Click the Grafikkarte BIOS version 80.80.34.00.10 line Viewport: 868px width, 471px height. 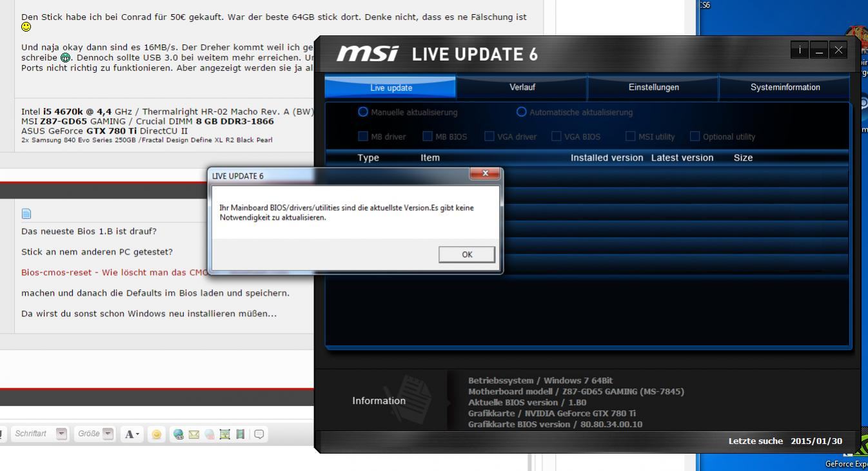pyautogui.click(x=555, y=424)
